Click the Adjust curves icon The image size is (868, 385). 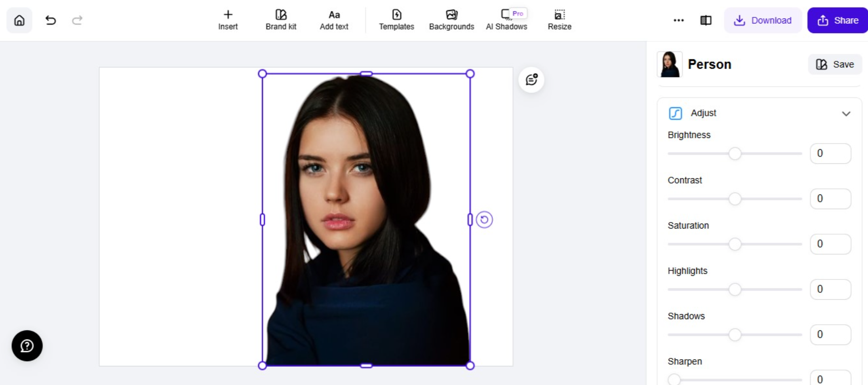pos(675,114)
